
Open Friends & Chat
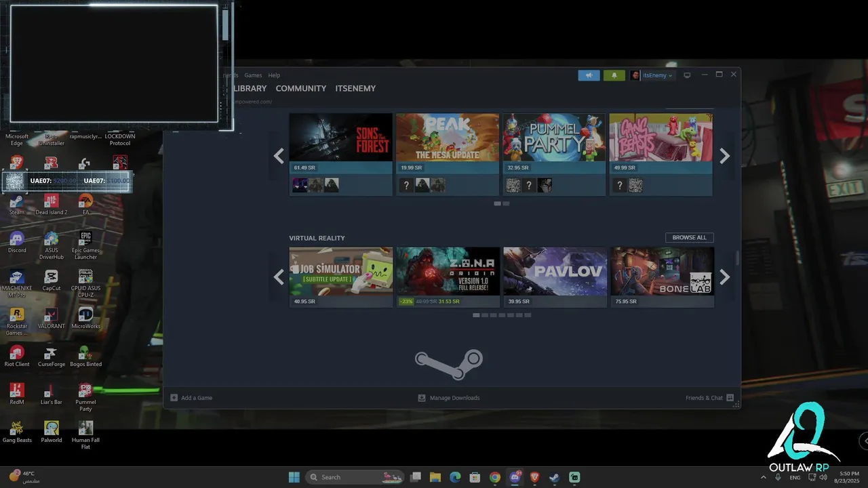(x=709, y=398)
